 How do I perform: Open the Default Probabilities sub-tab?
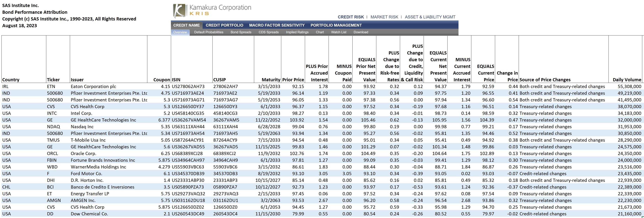[x=209, y=32]
